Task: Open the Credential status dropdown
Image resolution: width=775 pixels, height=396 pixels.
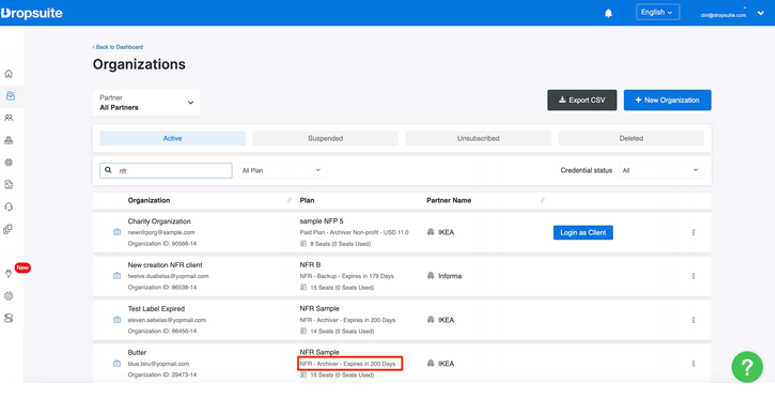Action: click(x=661, y=171)
